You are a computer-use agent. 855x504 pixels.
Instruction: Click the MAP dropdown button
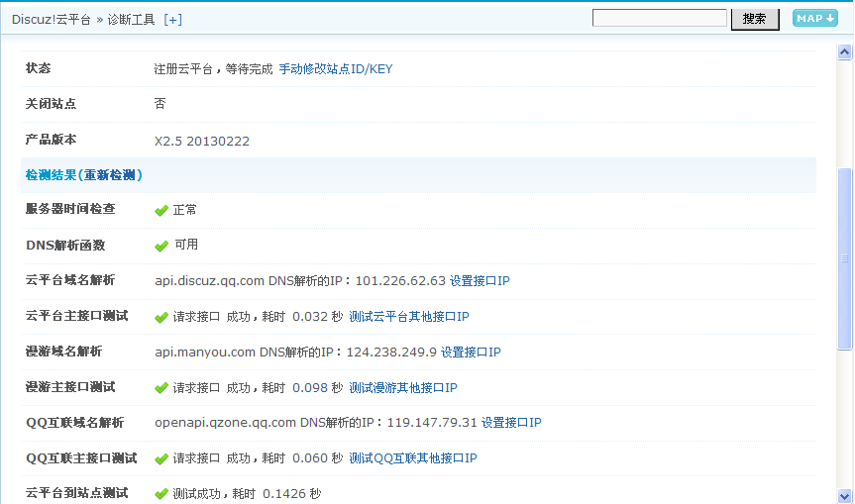pyautogui.click(x=814, y=18)
